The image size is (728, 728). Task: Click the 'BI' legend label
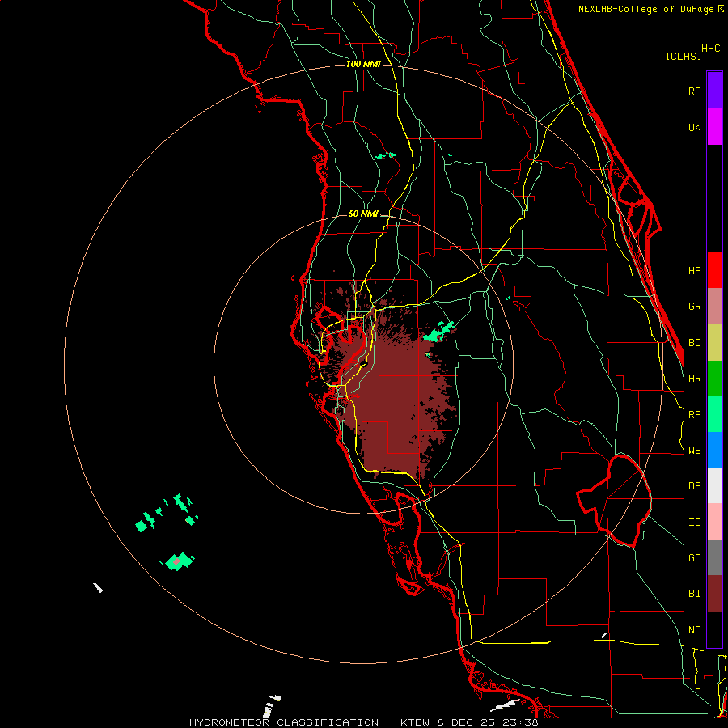click(x=694, y=594)
